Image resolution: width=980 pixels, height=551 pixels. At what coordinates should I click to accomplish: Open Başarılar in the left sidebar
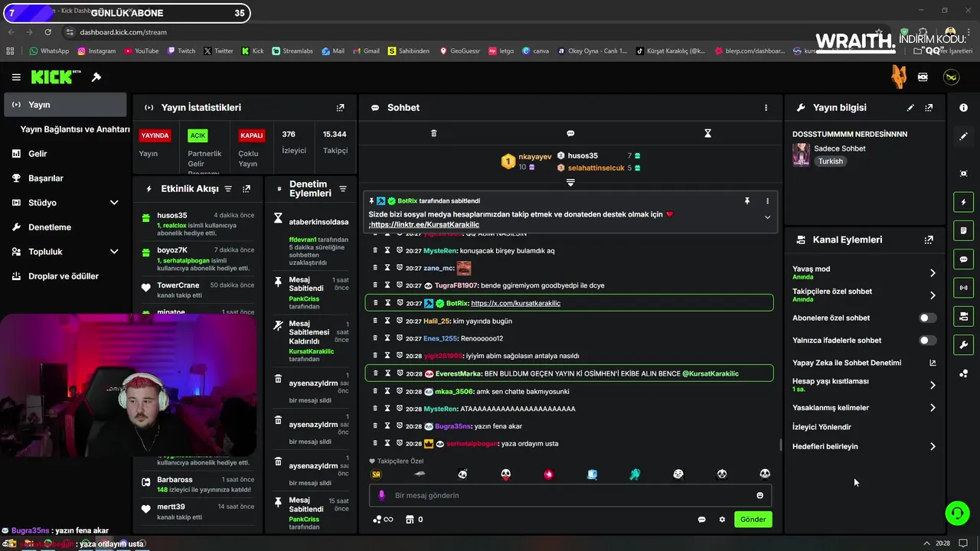click(45, 178)
